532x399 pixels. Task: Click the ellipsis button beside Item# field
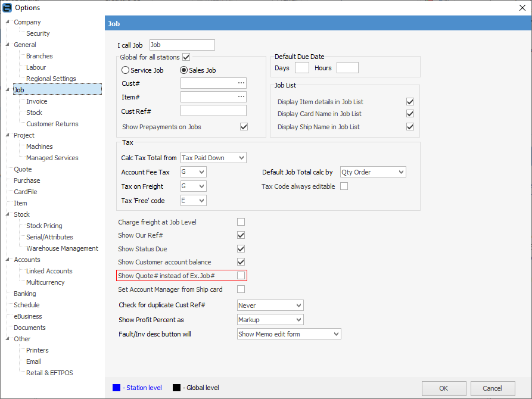coord(241,97)
